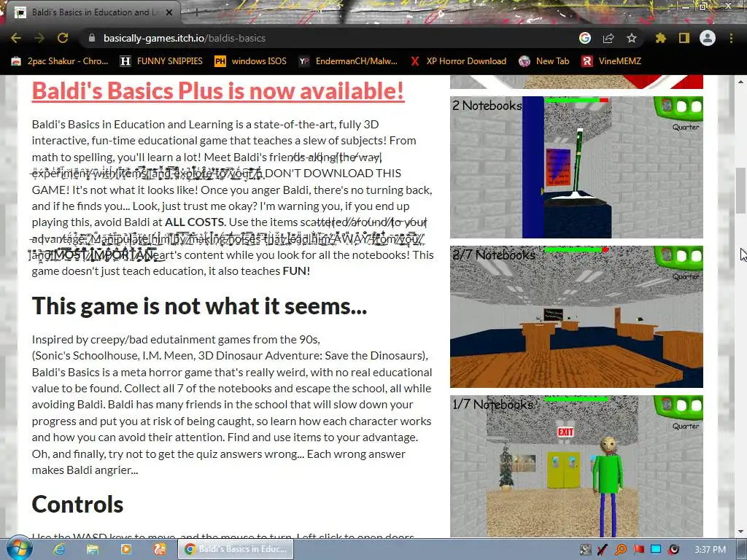Open the windows ISOS bookmark

(x=251, y=61)
